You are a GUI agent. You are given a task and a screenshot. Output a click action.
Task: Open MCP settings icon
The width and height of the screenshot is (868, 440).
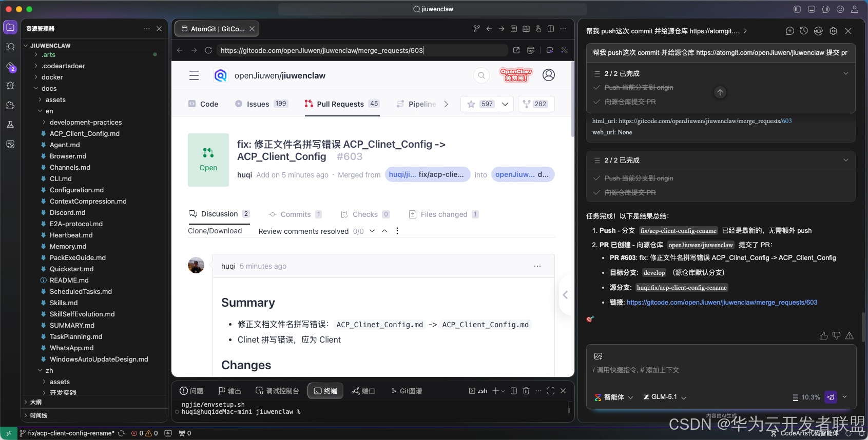pos(819,31)
